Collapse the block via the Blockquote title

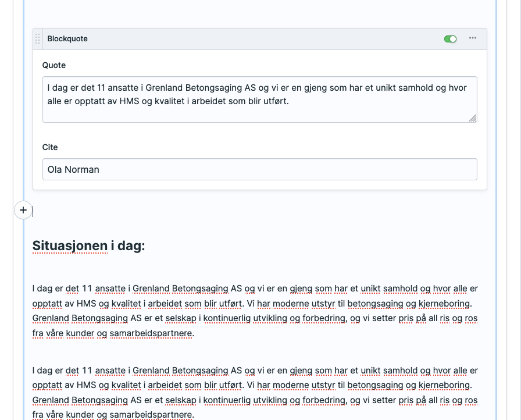click(x=67, y=39)
